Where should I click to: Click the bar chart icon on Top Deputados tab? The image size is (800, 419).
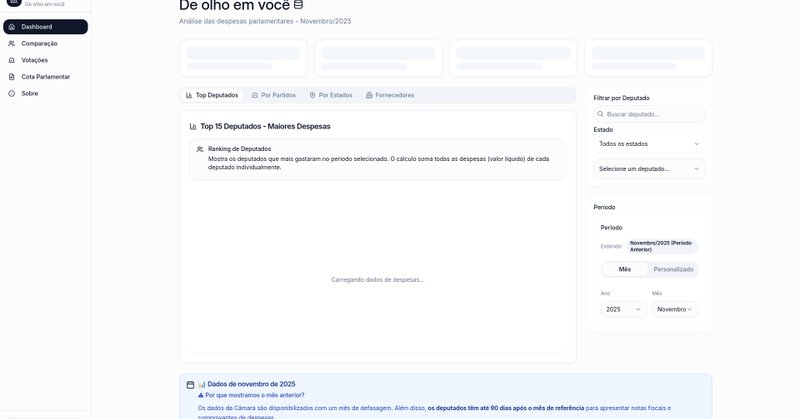click(x=189, y=95)
